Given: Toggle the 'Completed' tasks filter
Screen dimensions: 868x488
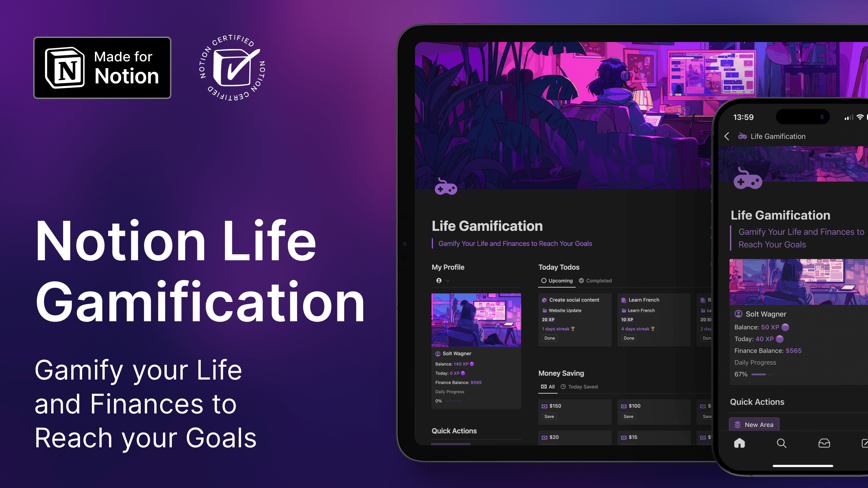Looking at the screenshot, I should coord(597,280).
